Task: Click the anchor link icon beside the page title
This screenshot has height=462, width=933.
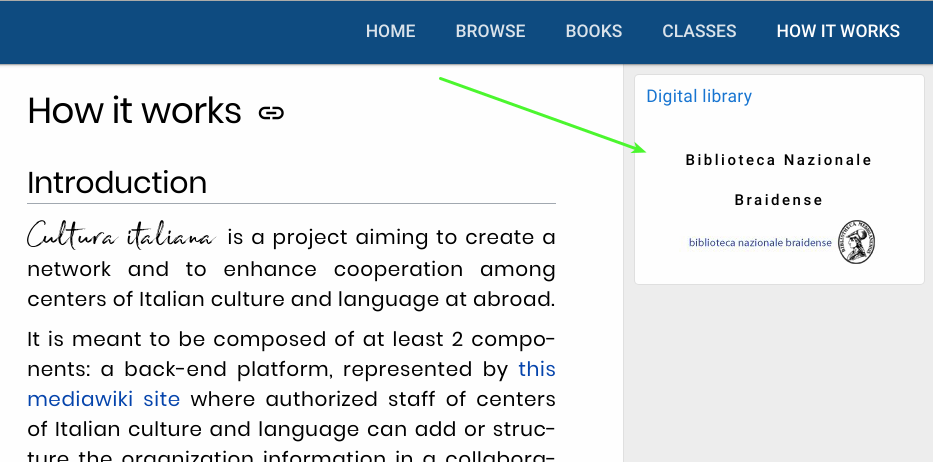Action: coord(271,113)
